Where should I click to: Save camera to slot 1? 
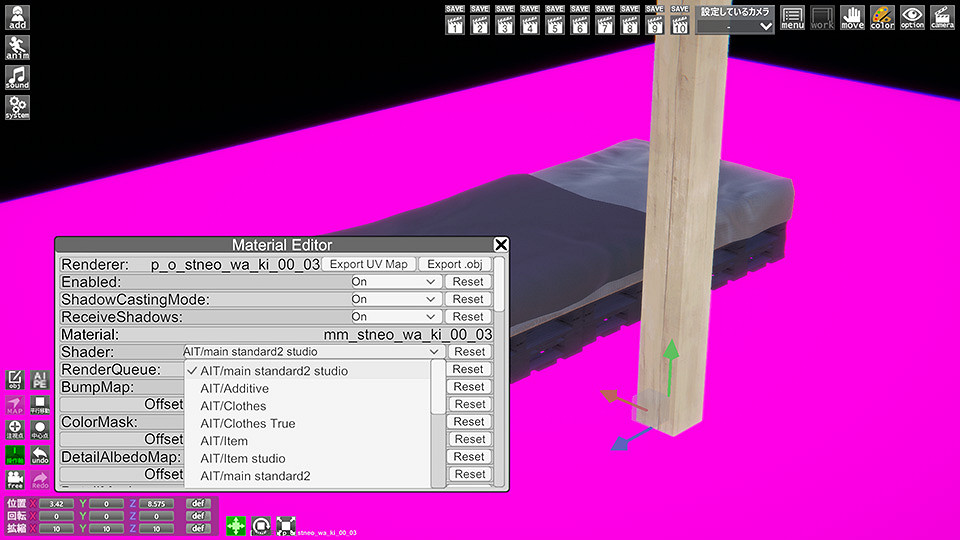coord(455,20)
